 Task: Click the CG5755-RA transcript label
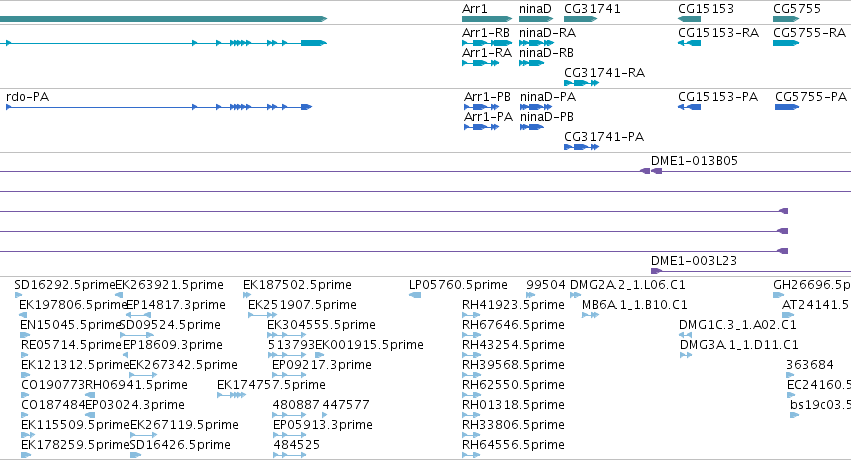coord(809,33)
